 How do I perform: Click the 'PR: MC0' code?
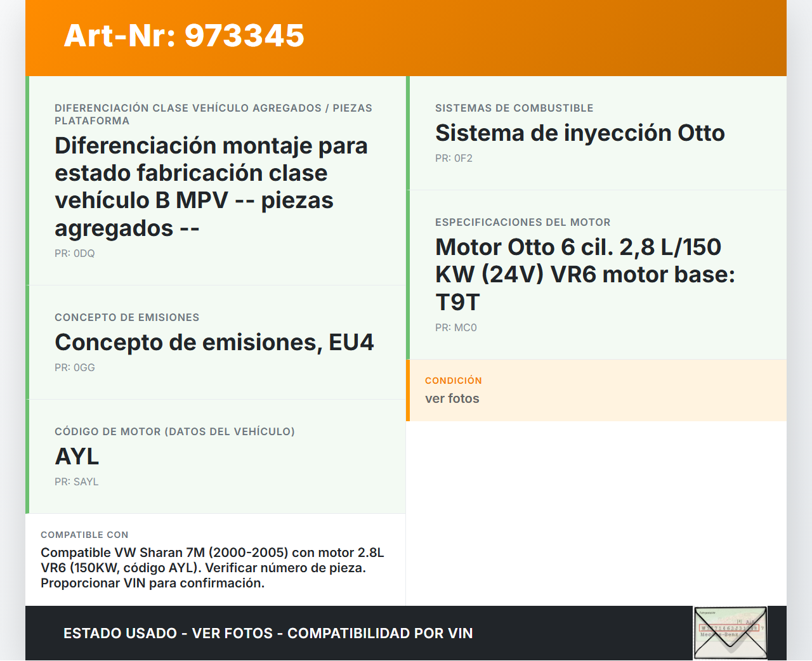[x=455, y=328]
